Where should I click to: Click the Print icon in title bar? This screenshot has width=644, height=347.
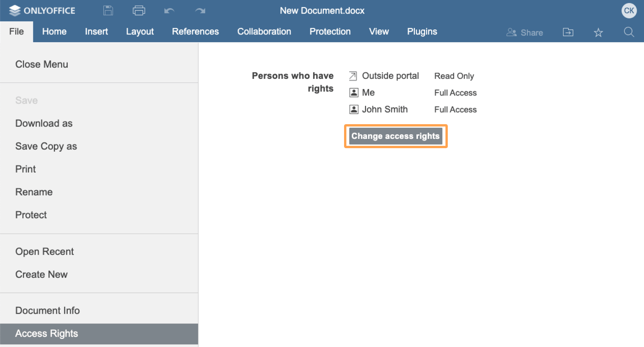[139, 10]
